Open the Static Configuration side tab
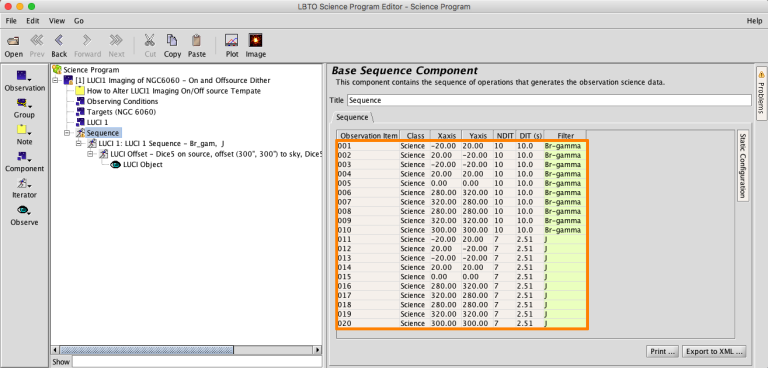This screenshot has height=368, width=768. 743,165
